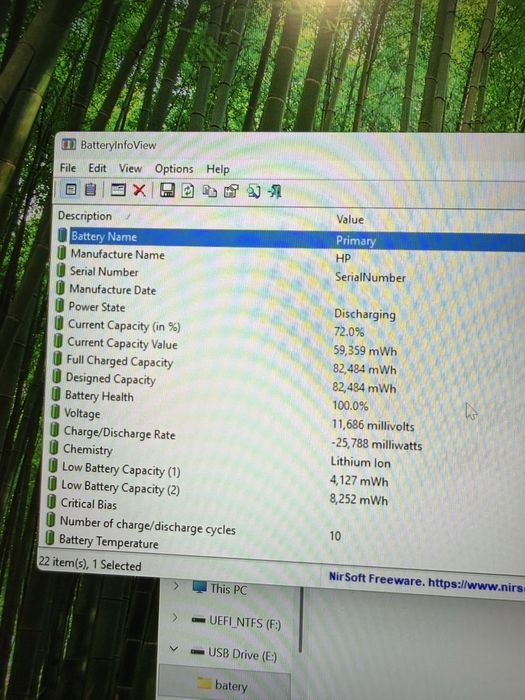Open the battery log window toolbar icon
Viewport: 525px width, 700px height.
(x=118, y=190)
